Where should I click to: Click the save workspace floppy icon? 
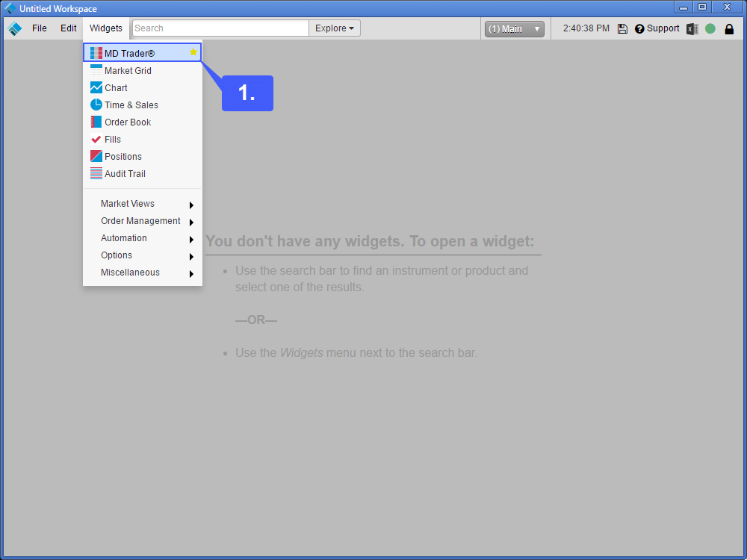click(622, 28)
